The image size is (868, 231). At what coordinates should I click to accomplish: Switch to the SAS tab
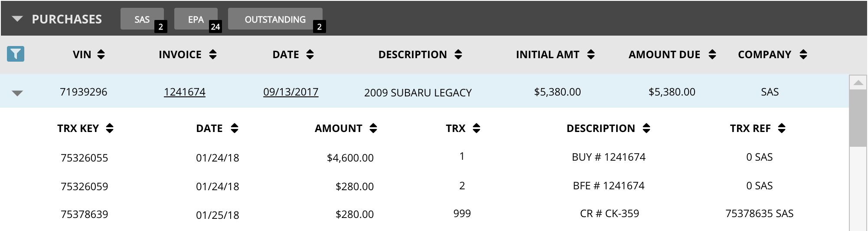[x=142, y=20]
